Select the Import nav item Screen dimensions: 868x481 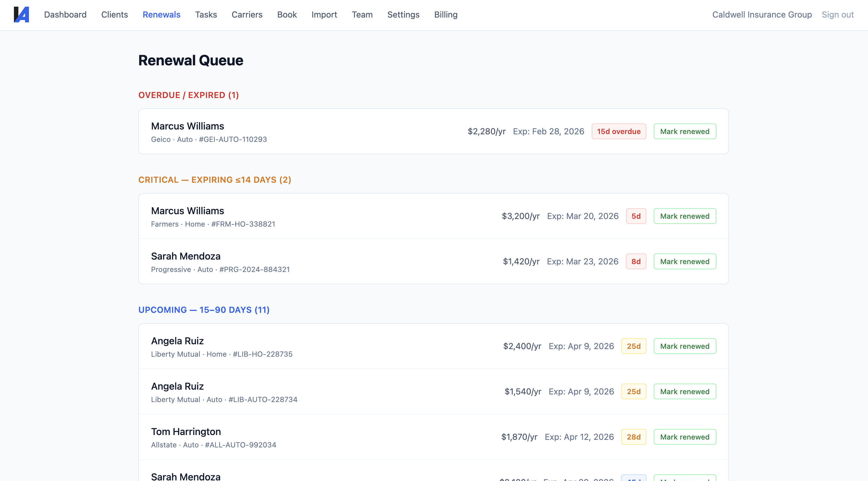tap(324, 15)
